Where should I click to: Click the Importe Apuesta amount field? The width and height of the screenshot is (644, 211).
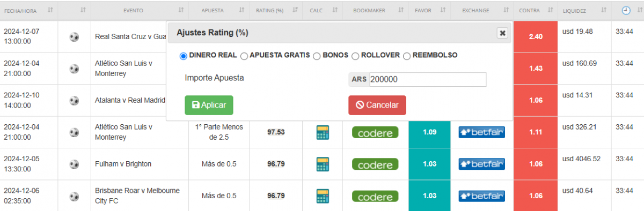427,79
